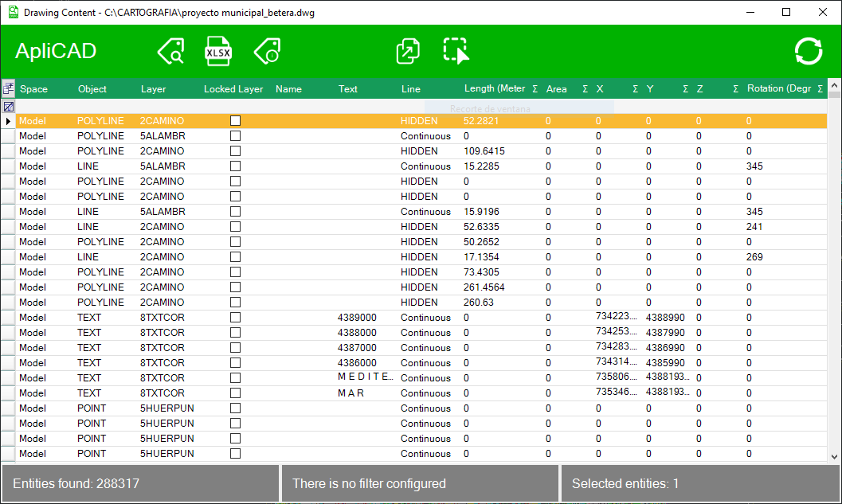Activate the window selection (Recorte de ventana) tool

[x=455, y=51]
